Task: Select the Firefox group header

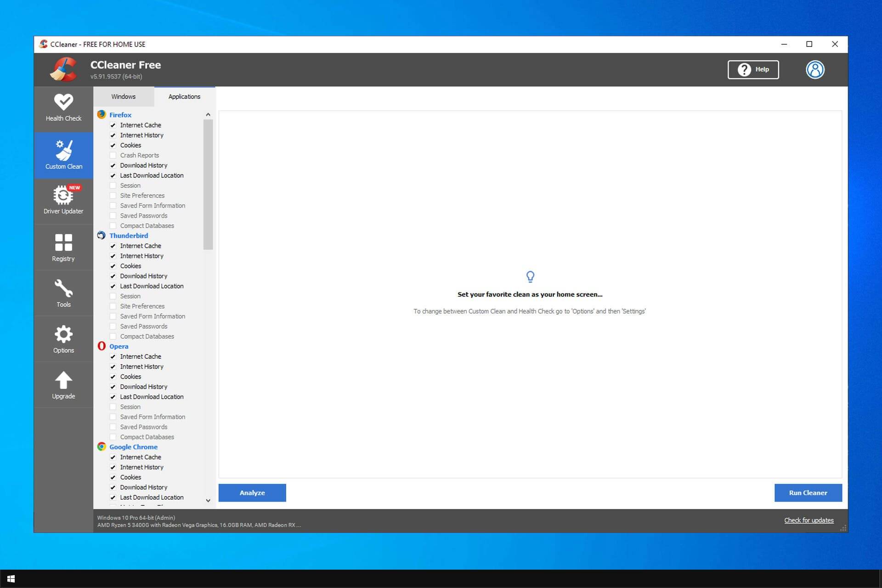Action: 120,115
